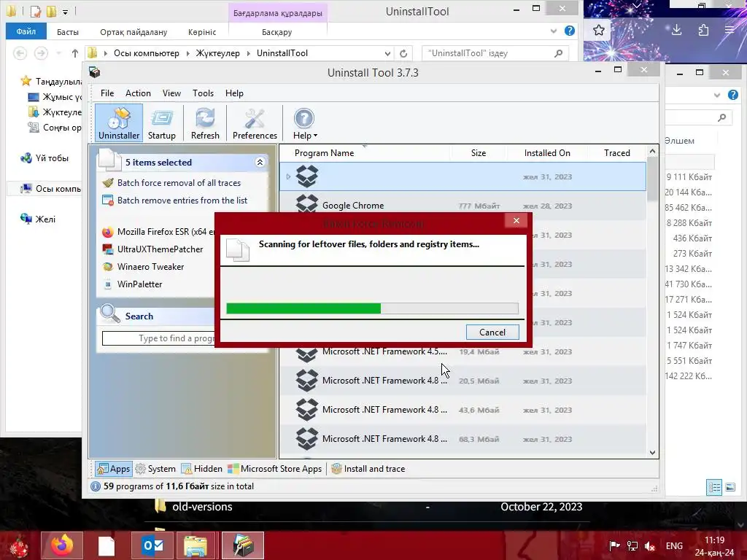The height and width of the screenshot is (560, 747).
Task: Open Explorer help question icon
Action: tap(569, 31)
